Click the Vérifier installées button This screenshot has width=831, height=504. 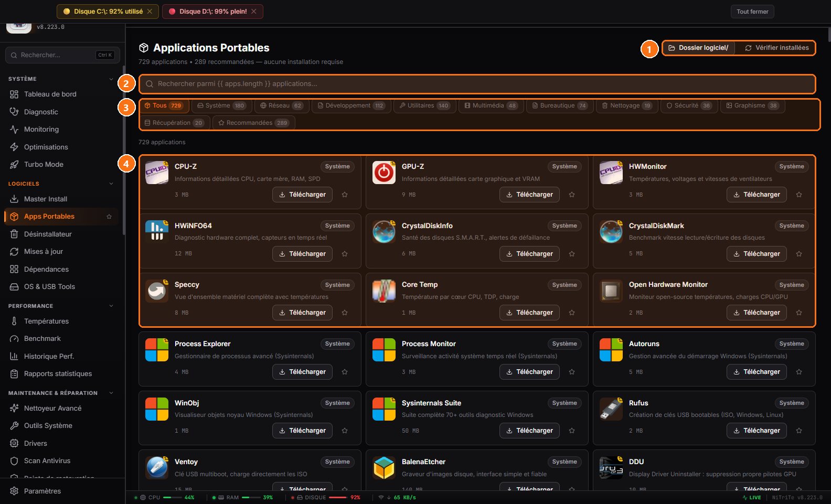coord(777,48)
